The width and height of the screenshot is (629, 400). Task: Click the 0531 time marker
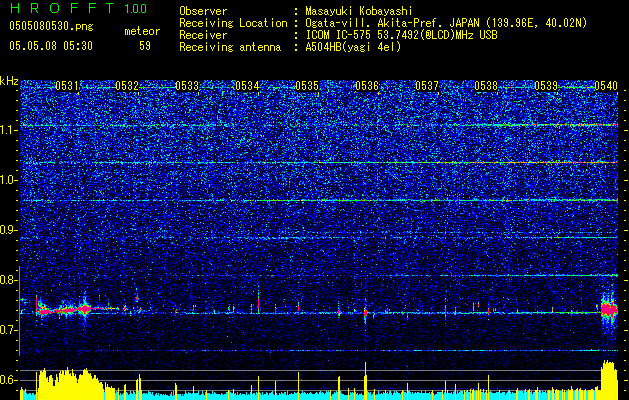(67, 86)
